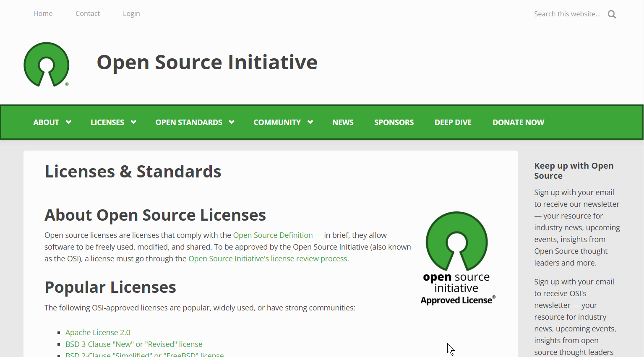Click the Popular Licenses heading

point(110,287)
